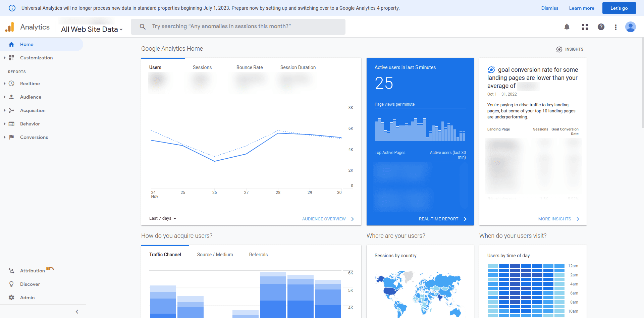Select the Users metric tab
Image resolution: width=644 pixels, height=318 pixels.
coord(155,67)
